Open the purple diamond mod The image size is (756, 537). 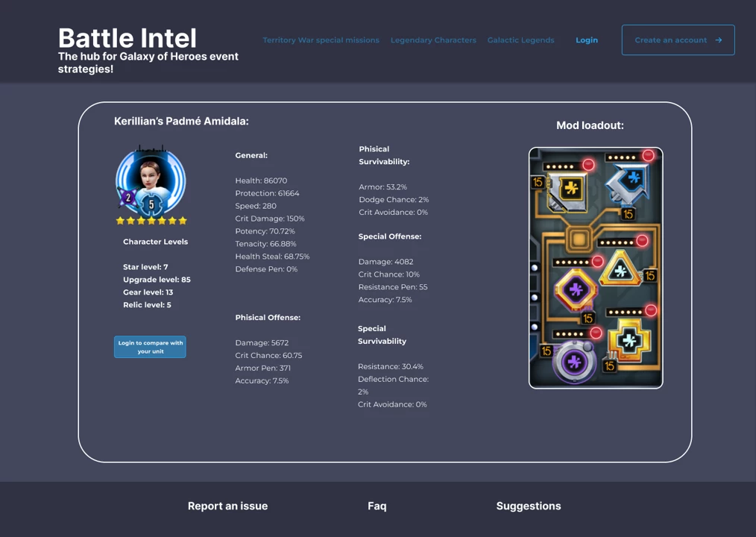pyautogui.click(x=574, y=290)
